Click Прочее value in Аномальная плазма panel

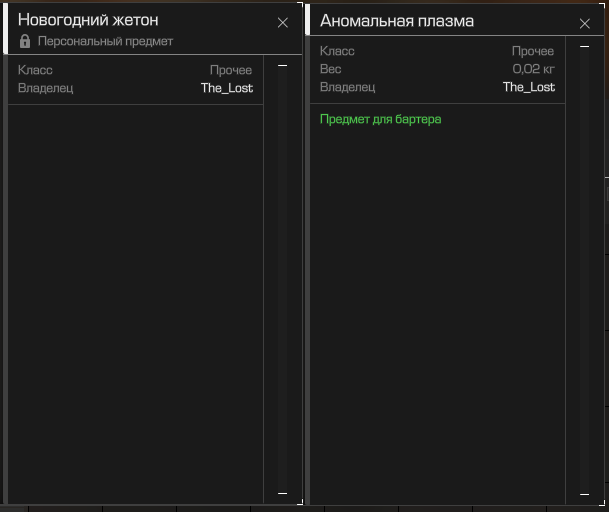point(532,51)
